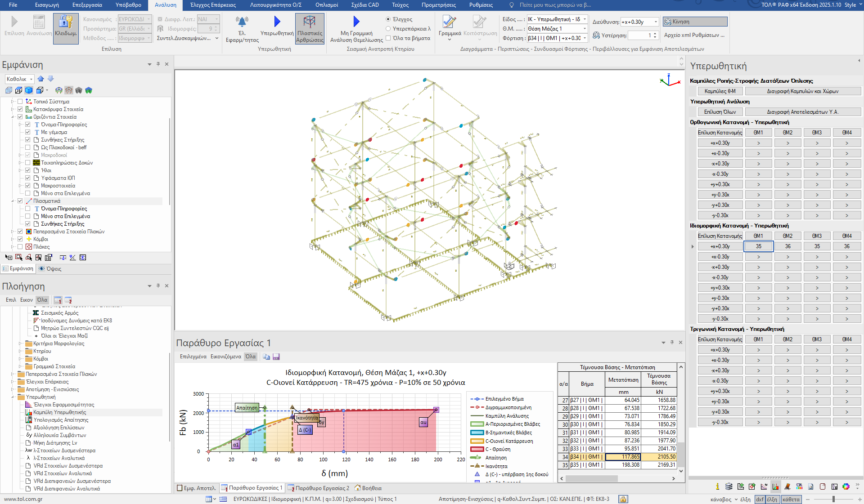Viewport: 864px width, 504px height.
Task: Click the Κλείδωμ. lock icon in ribbon
Action: point(66,22)
